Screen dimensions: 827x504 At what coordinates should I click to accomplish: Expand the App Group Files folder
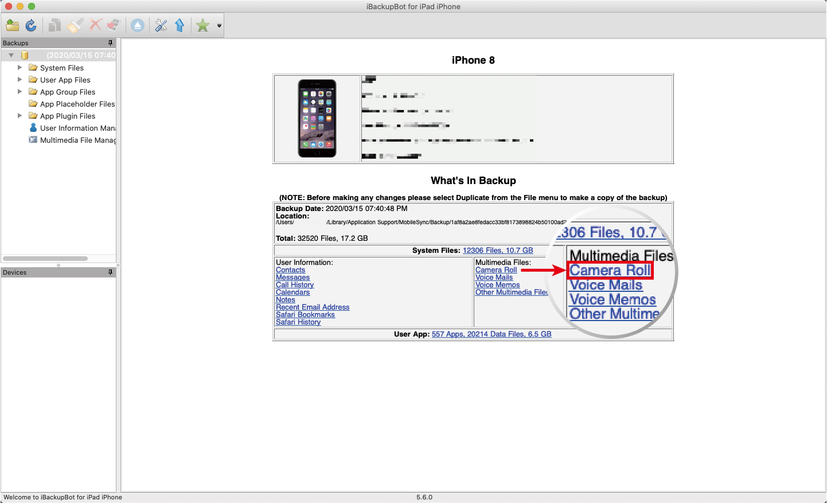click(x=19, y=91)
